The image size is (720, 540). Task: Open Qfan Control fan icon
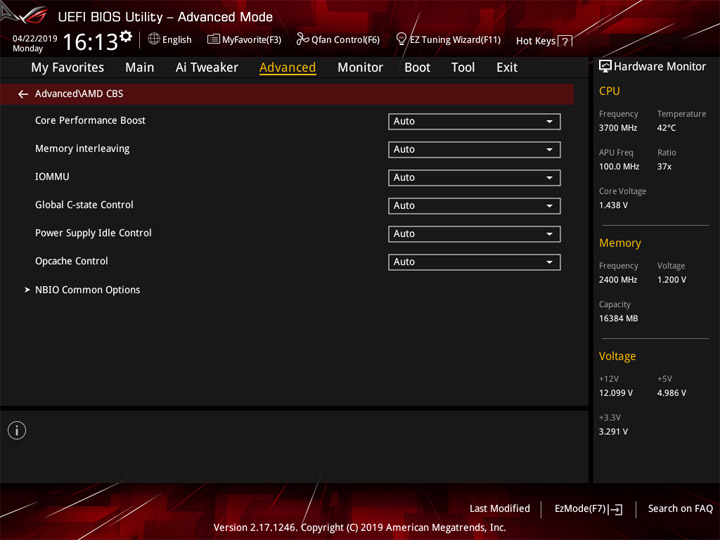[302, 39]
